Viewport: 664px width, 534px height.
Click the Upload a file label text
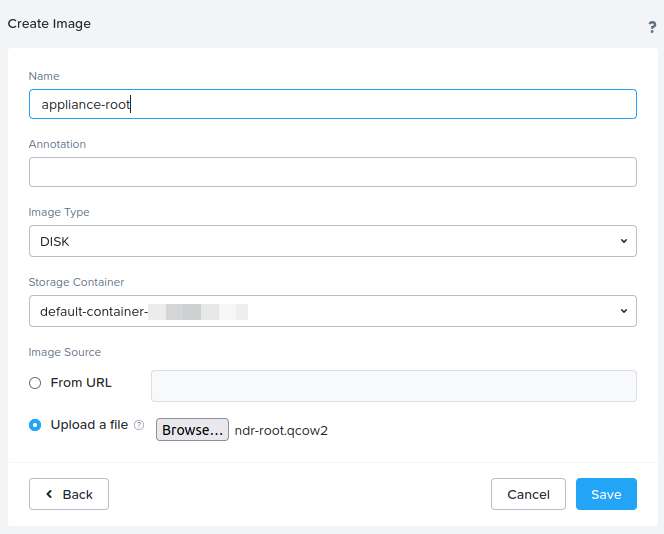[x=89, y=425]
